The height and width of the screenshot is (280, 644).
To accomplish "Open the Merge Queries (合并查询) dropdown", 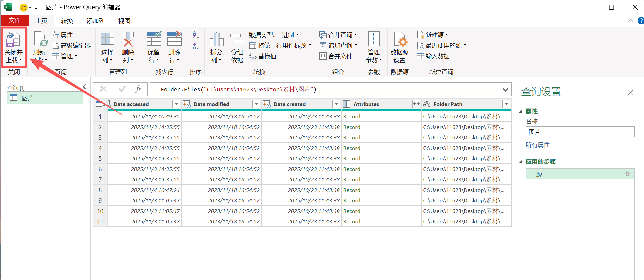I will coord(338,35).
